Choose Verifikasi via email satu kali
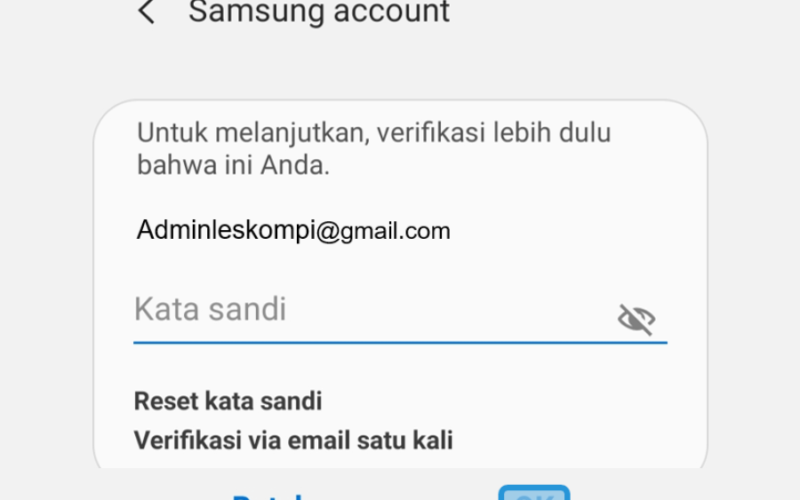 (x=293, y=440)
